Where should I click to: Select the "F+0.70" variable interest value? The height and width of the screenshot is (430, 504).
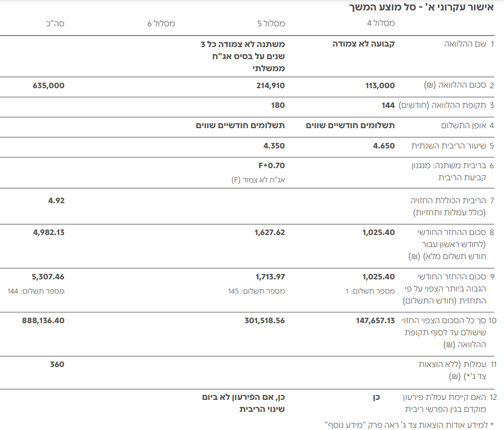pos(272,165)
